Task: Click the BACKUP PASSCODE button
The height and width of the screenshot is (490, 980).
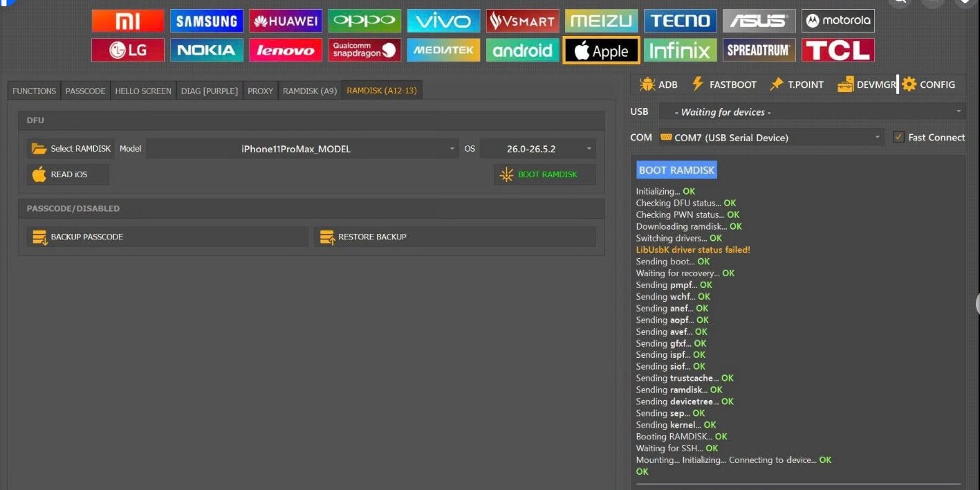Action: pyautogui.click(x=167, y=237)
